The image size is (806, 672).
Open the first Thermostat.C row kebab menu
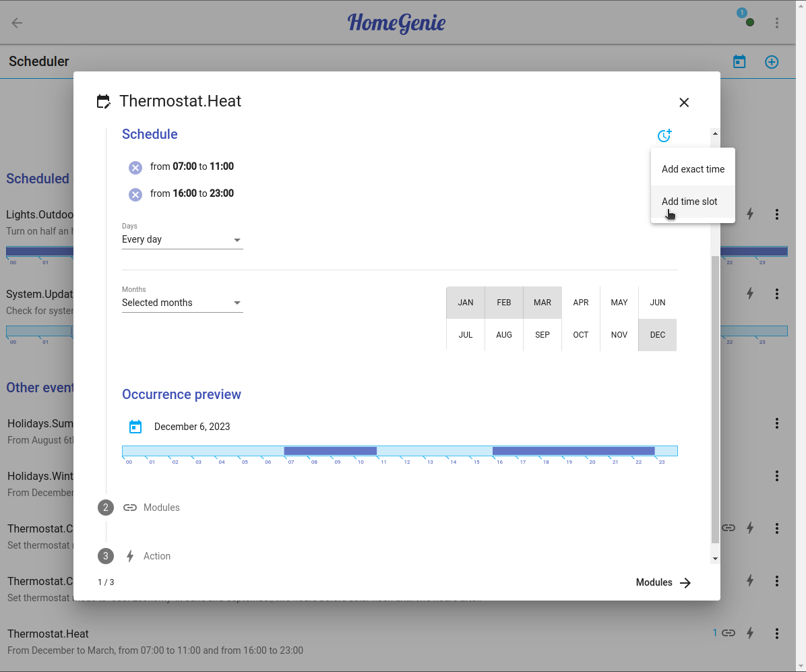[x=777, y=528]
